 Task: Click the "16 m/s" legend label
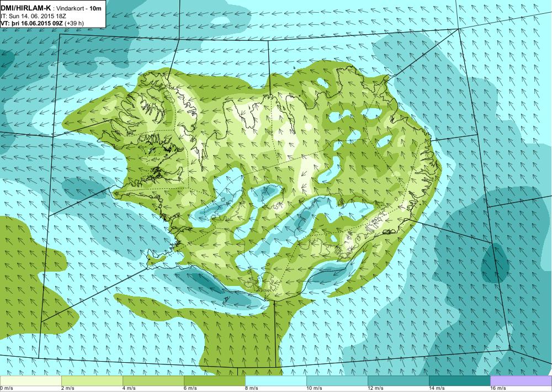(498, 389)
